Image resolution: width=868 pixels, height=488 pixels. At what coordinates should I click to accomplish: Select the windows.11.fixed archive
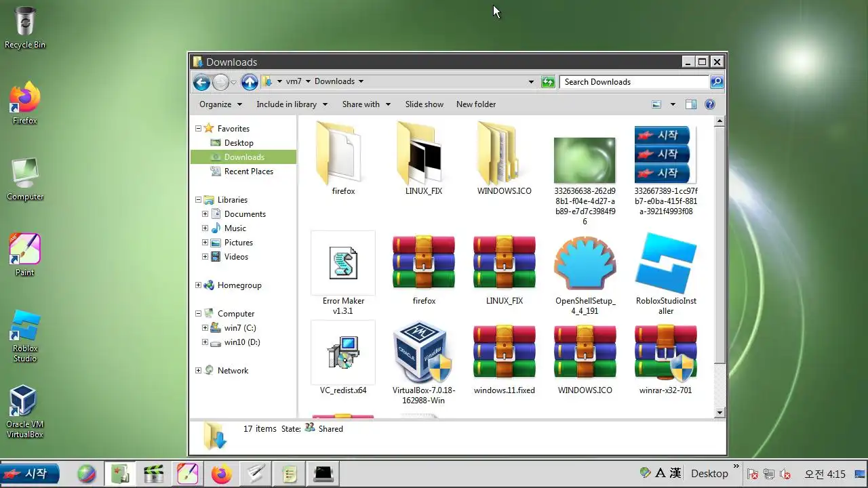[505, 359]
